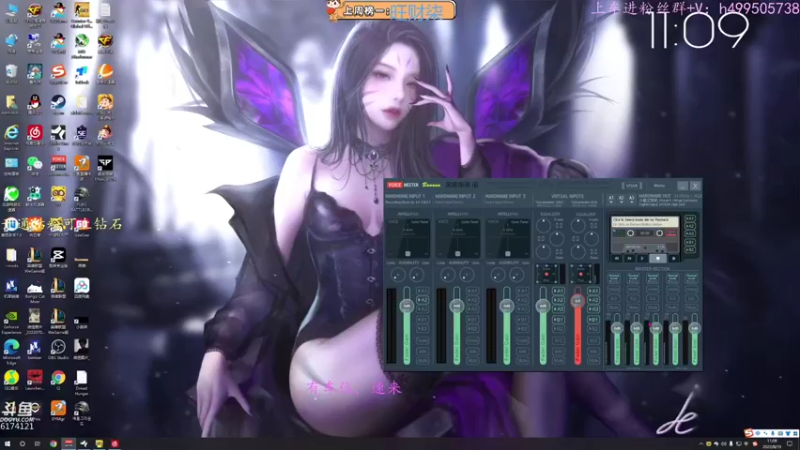Open Google Chrome desktop icon
This screenshot has height=450, width=800.
click(x=58, y=380)
